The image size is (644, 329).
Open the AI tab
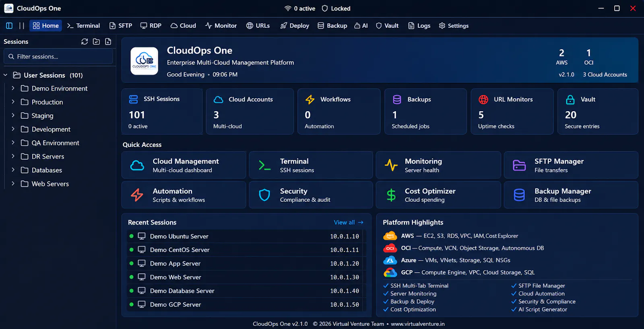(361, 26)
